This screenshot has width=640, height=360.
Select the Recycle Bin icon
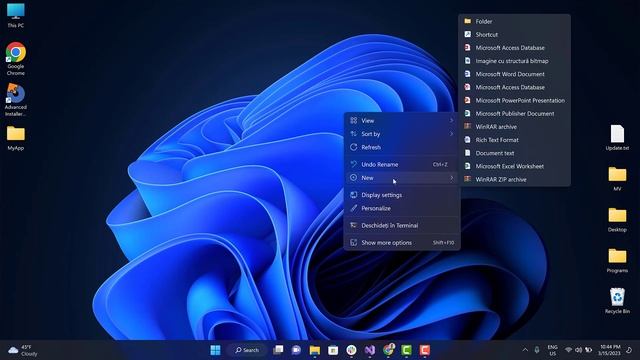(617, 301)
